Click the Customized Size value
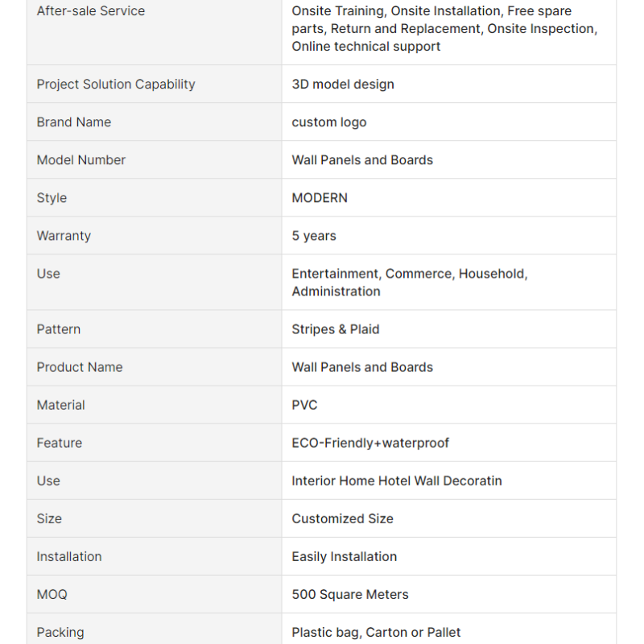 tap(343, 518)
